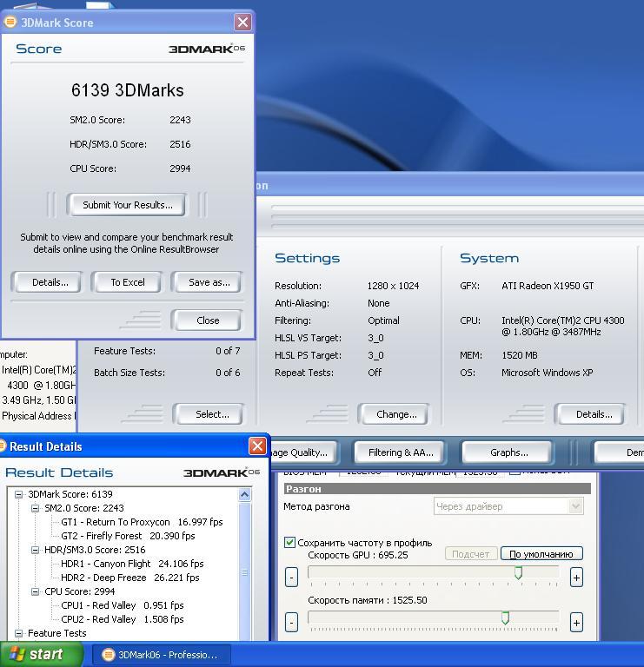Increase memory speed with plus button
The width and height of the screenshot is (644, 667).
tap(576, 623)
